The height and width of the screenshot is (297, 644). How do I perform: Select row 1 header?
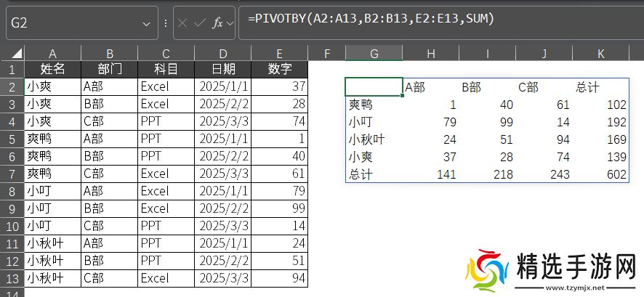click(12, 69)
